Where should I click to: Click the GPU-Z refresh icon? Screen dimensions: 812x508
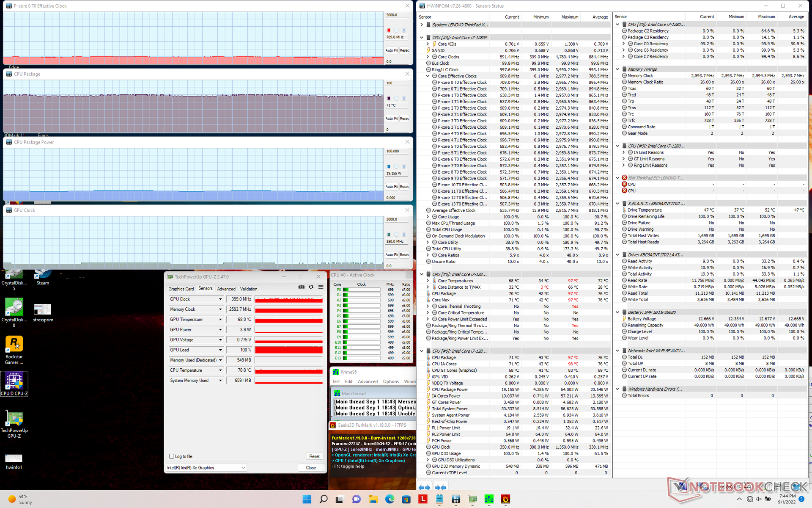(311, 287)
